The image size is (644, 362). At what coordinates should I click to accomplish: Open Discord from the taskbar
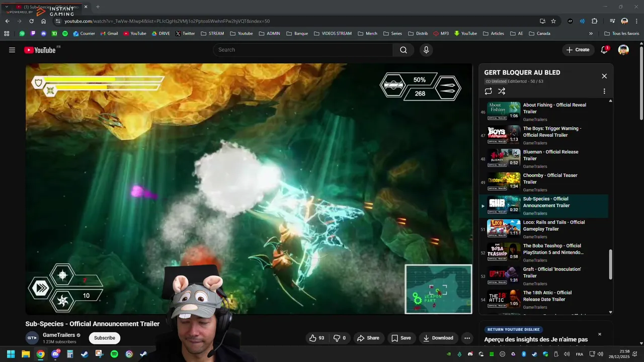55,354
